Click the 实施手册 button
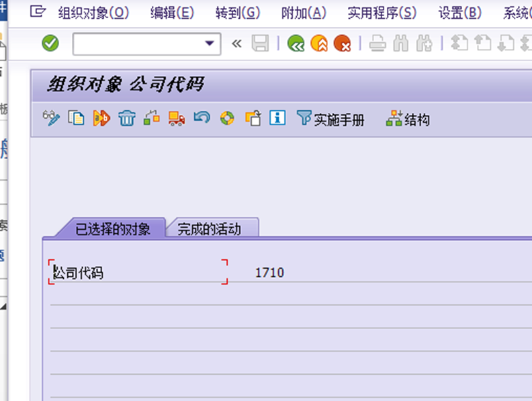This screenshot has height=401, width=532. (330, 119)
